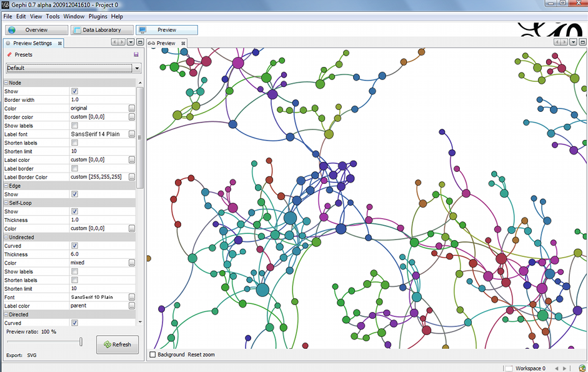Go to previous workspace arrow
This screenshot has height=372, width=588.
pos(557,369)
